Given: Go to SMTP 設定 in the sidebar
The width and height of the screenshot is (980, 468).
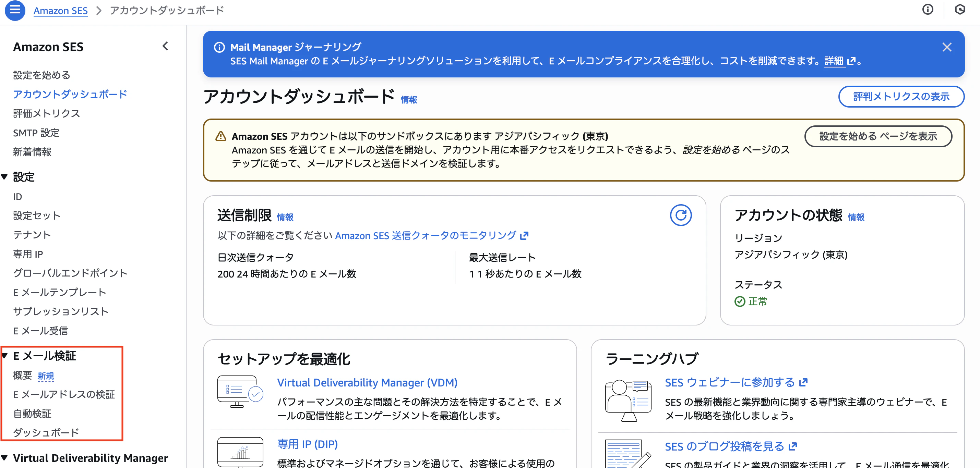Looking at the screenshot, I should [36, 133].
